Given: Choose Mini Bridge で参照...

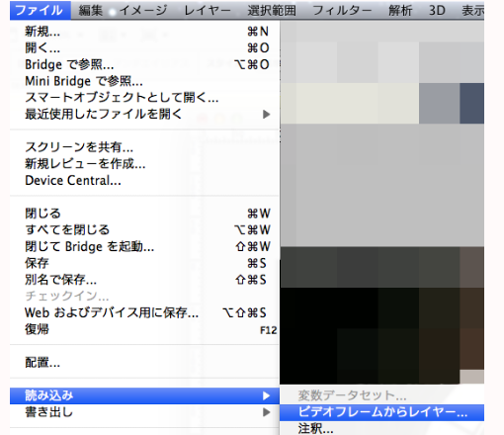Looking at the screenshot, I should [144, 81].
